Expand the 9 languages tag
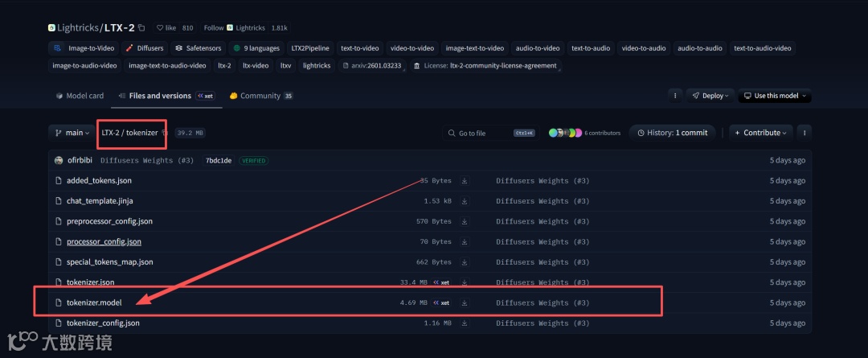This screenshot has height=358, width=868. (x=257, y=48)
